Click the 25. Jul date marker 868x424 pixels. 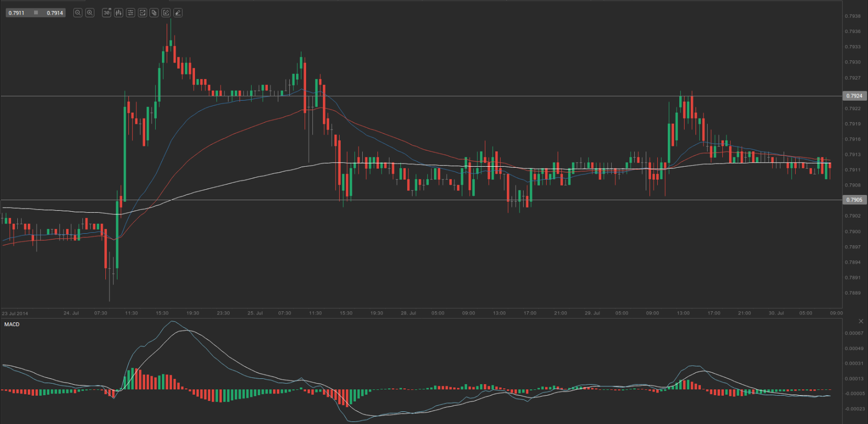[x=255, y=313]
